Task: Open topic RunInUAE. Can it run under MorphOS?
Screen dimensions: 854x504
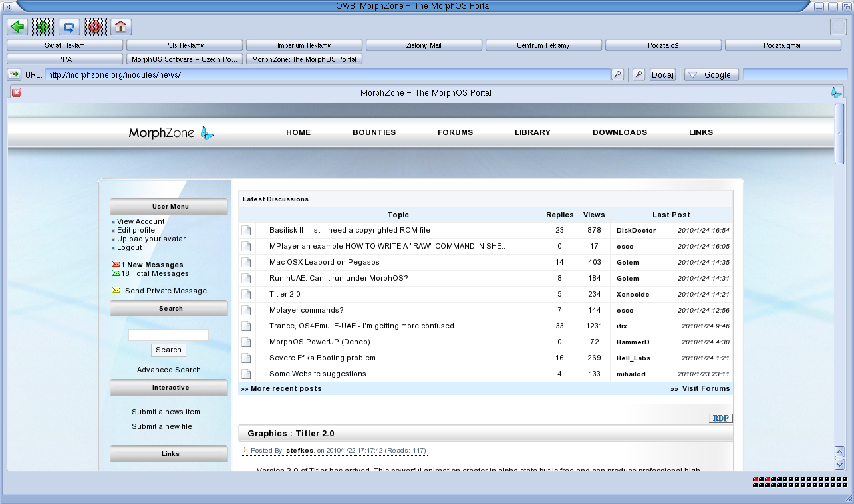Action: point(339,278)
